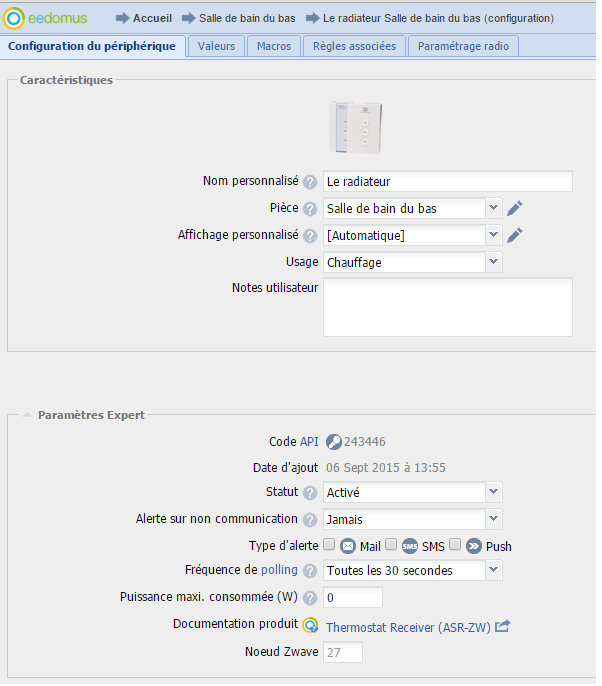Enable the Mail alert checkbox
The width and height of the screenshot is (602, 686).
(x=329, y=545)
